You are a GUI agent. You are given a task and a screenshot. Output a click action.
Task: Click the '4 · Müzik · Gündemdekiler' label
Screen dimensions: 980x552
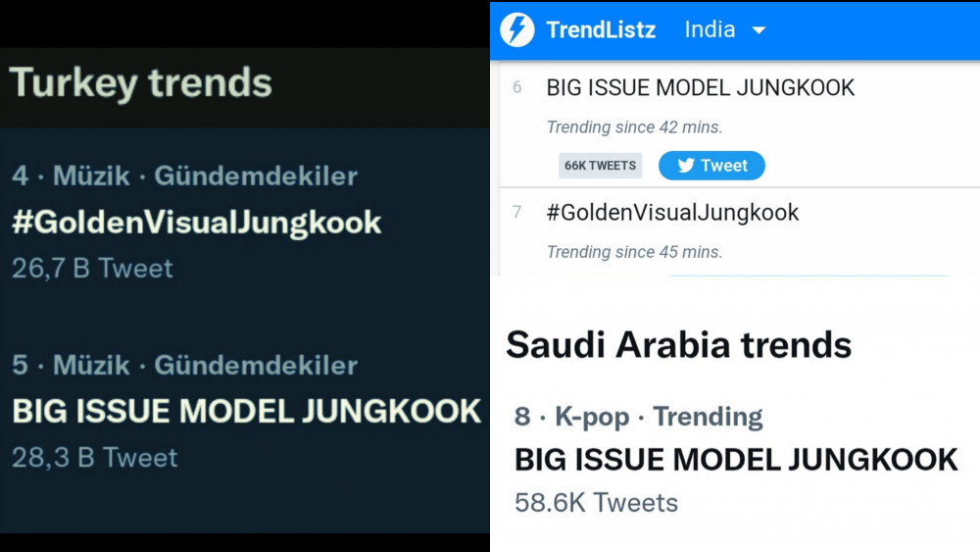(184, 176)
